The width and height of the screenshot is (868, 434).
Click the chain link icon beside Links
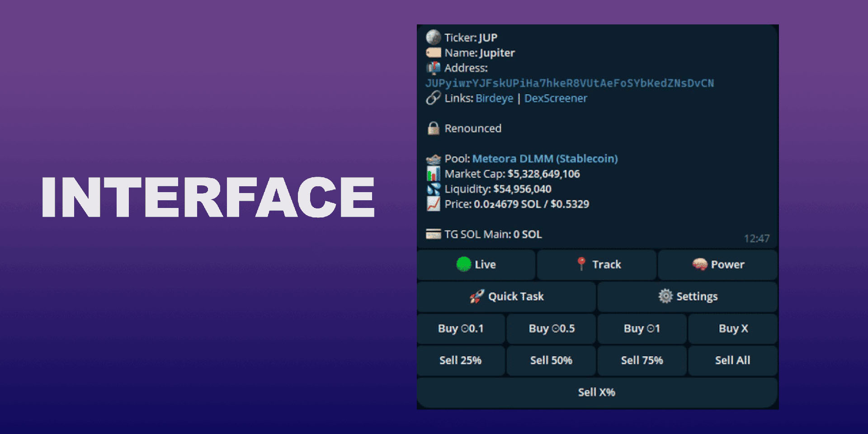click(433, 98)
